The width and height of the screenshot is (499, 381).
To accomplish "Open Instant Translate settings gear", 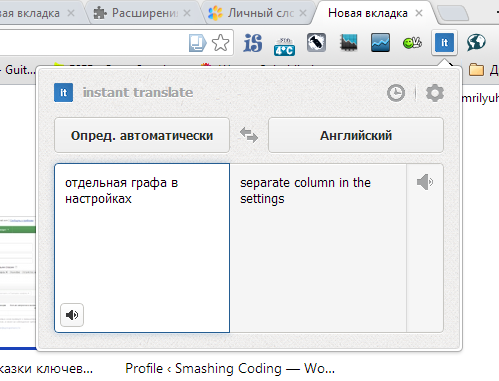I will (x=435, y=93).
